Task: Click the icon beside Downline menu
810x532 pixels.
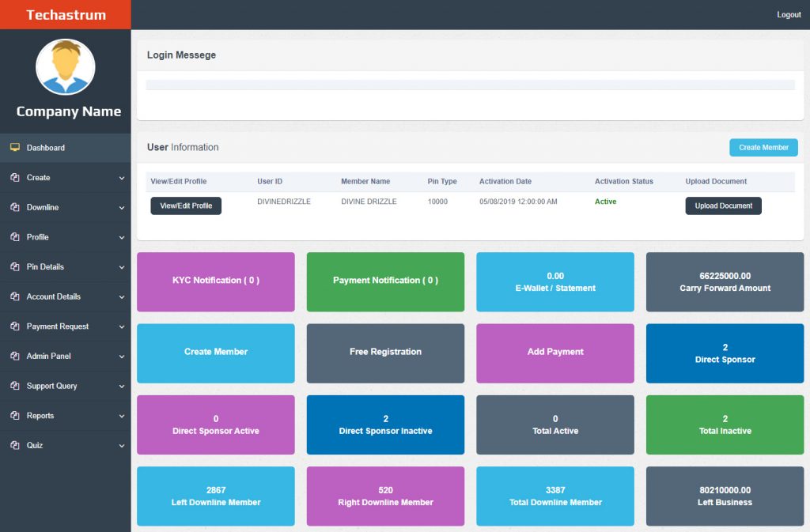Action: click(x=14, y=207)
